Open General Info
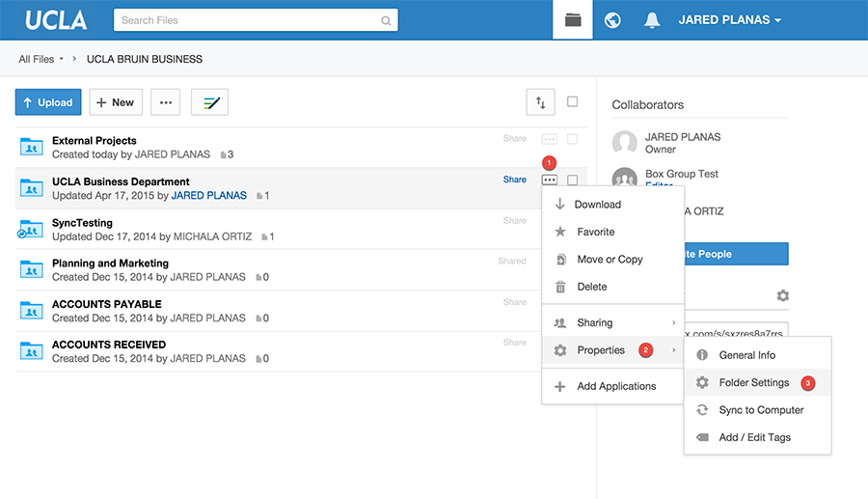 (757, 355)
